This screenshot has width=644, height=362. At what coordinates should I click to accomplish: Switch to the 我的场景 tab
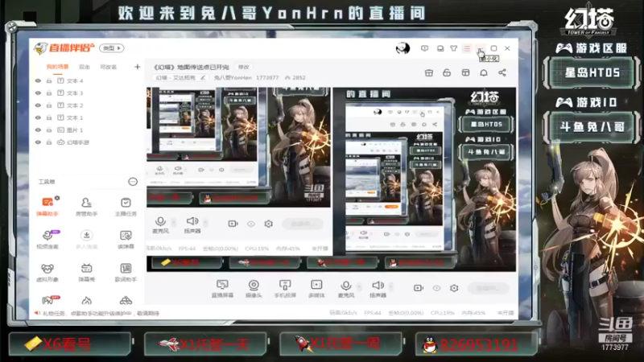[57, 67]
